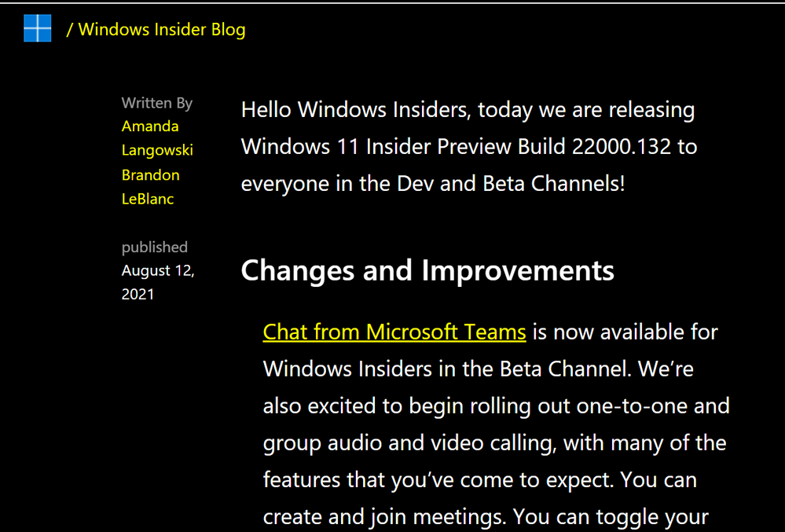Click the word LeBlanc in author list
The image size is (785, 532).
click(147, 199)
